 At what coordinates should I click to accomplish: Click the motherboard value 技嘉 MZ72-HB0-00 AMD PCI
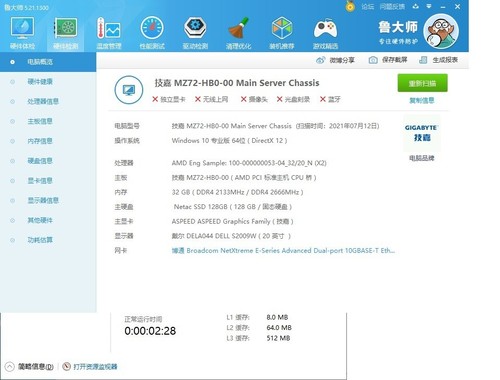(244, 178)
